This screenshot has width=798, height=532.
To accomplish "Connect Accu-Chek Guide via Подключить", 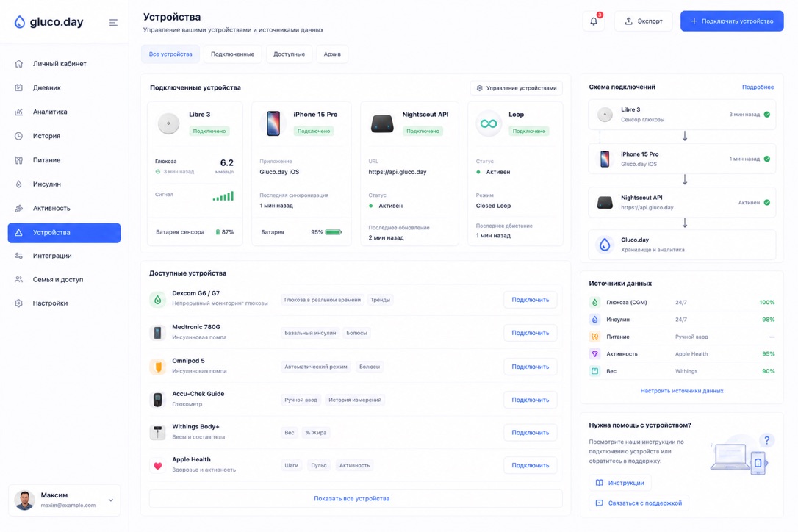I will pyautogui.click(x=531, y=400).
